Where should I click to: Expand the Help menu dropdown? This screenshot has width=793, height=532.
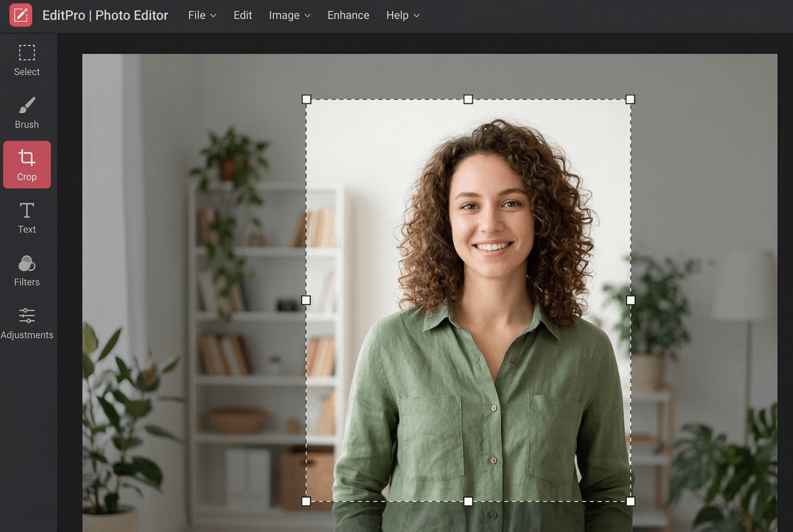(403, 15)
